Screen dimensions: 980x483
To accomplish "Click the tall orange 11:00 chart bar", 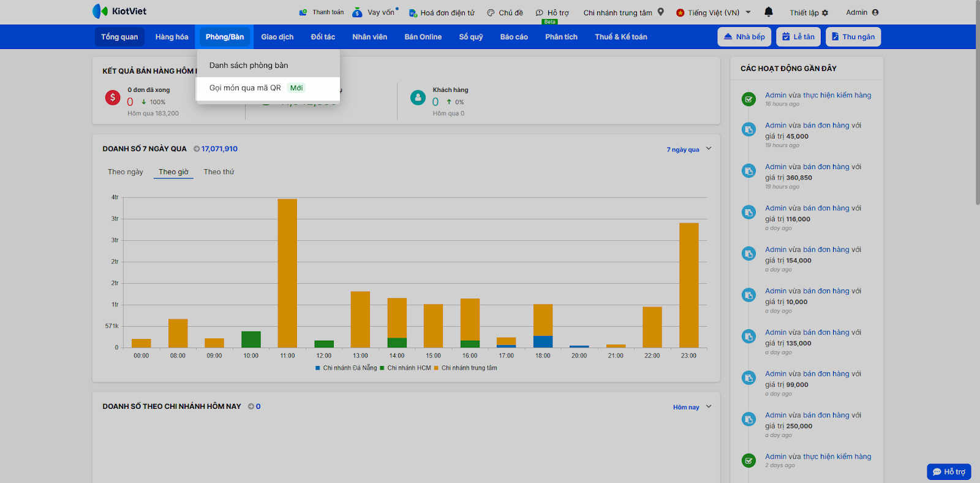I will click(287, 273).
